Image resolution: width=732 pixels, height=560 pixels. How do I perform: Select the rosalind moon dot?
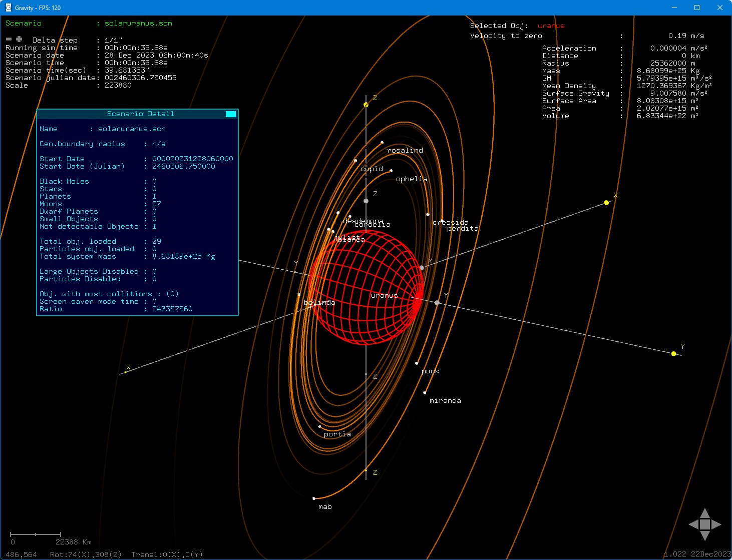(382, 143)
